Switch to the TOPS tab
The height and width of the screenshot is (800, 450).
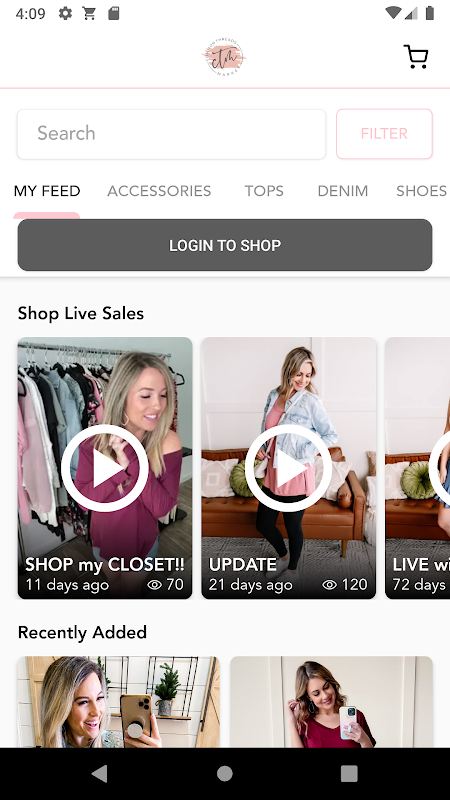tap(264, 191)
